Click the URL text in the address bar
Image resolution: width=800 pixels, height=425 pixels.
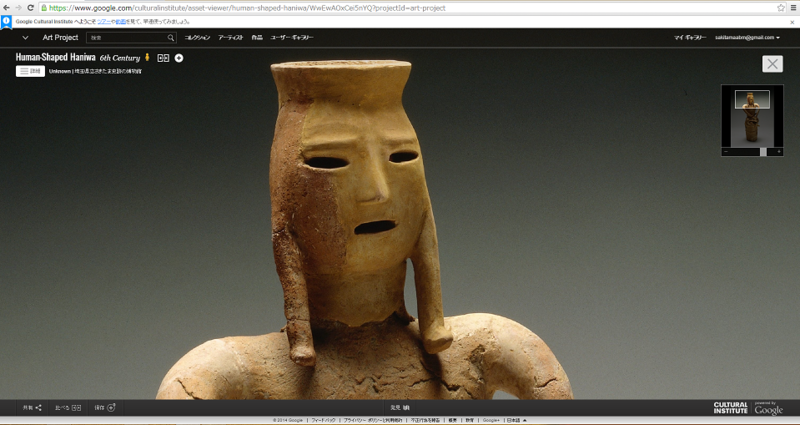click(x=247, y=8)
